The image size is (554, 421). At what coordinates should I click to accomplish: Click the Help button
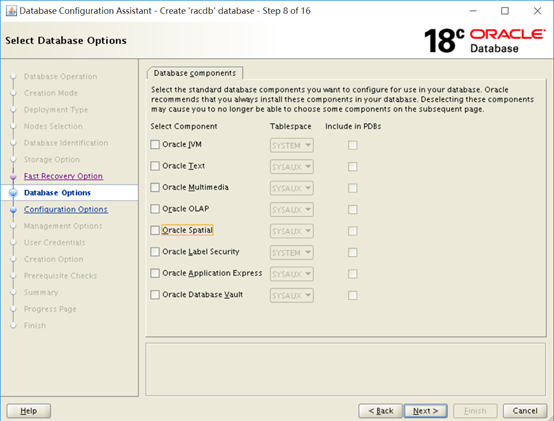(x=29, y=411)
